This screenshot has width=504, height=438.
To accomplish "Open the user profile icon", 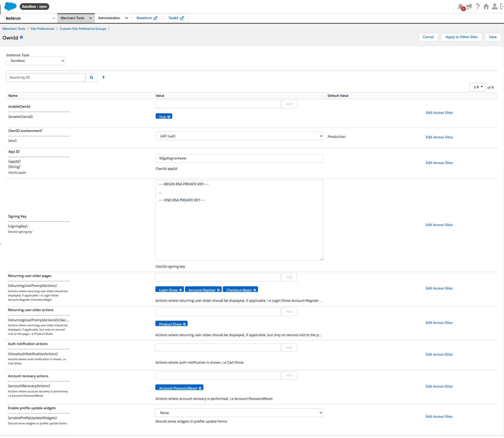I will (495, 6).
